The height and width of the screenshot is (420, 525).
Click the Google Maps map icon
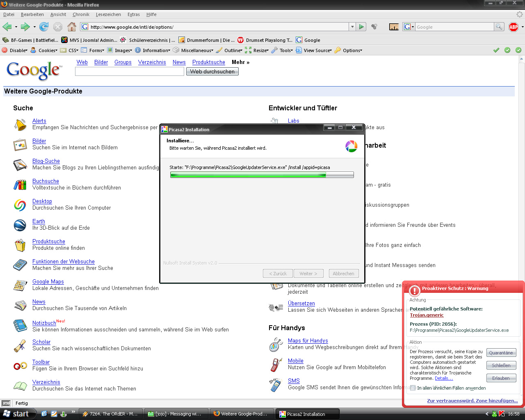tap(20, 285)
